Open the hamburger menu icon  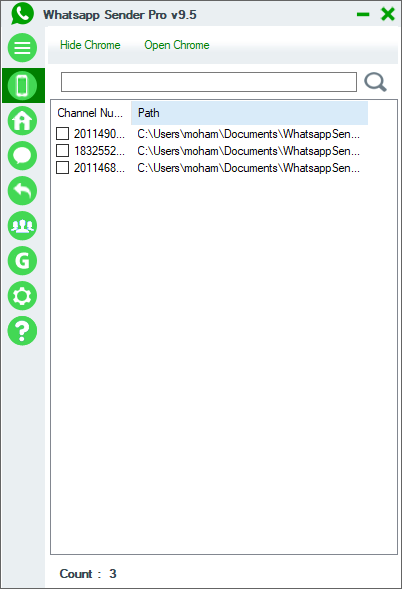[x=22, y=48]
